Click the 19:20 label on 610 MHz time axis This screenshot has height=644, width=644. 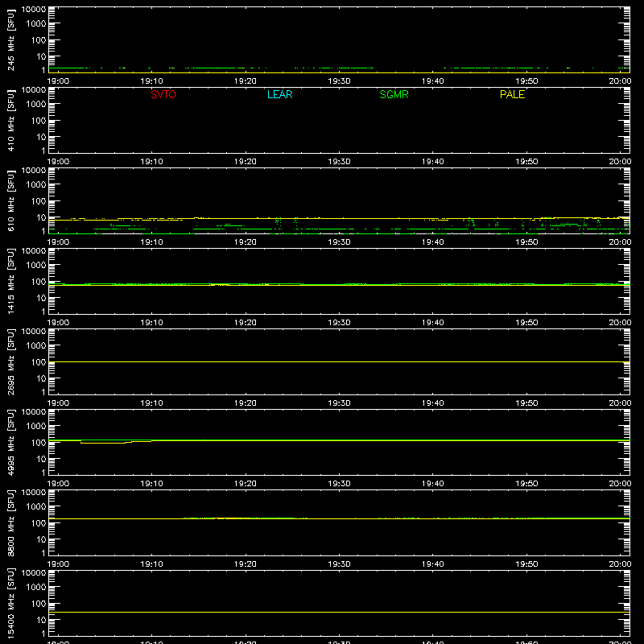click(246, 242)
